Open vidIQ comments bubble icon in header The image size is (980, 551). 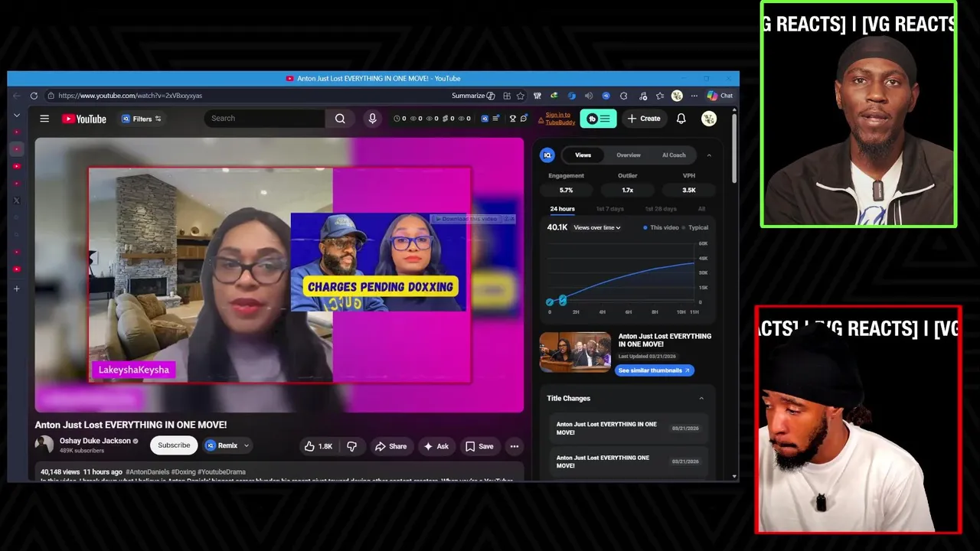(x=524, y=119)
